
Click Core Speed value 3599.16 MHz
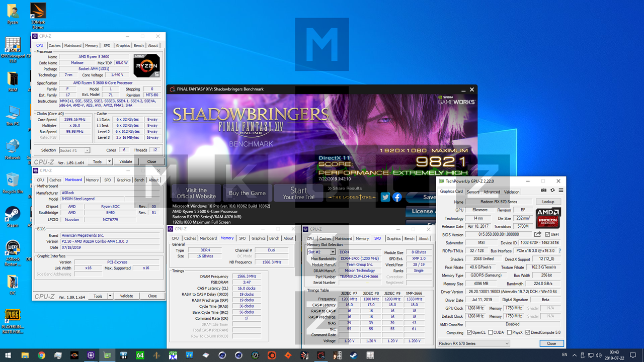pyautogui.click(x=75, y=120)
